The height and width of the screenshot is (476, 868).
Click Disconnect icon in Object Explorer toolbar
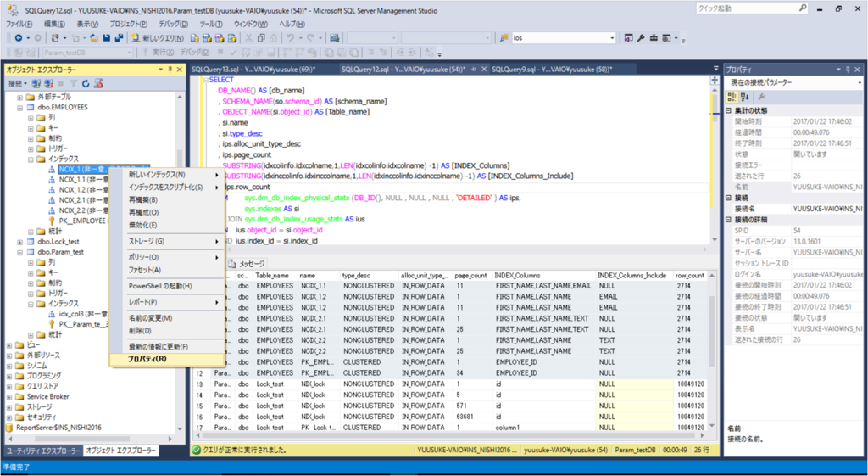48,84
